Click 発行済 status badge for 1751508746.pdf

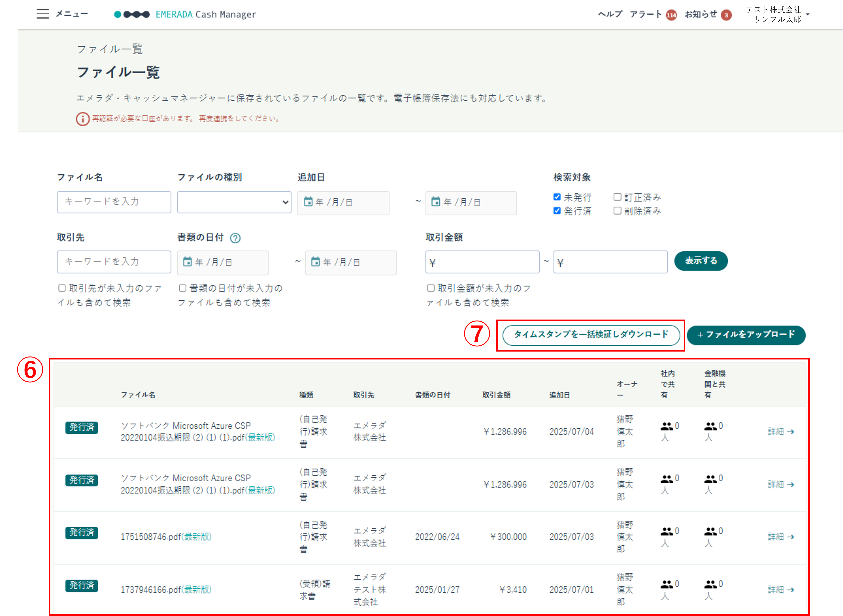82,532
